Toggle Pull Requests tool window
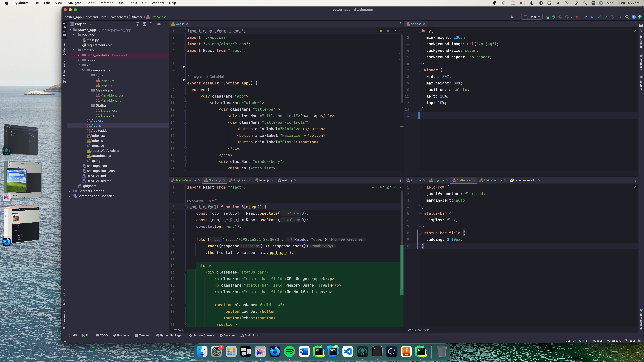Viewport: 644px width, 362px height. coord(64,72)
